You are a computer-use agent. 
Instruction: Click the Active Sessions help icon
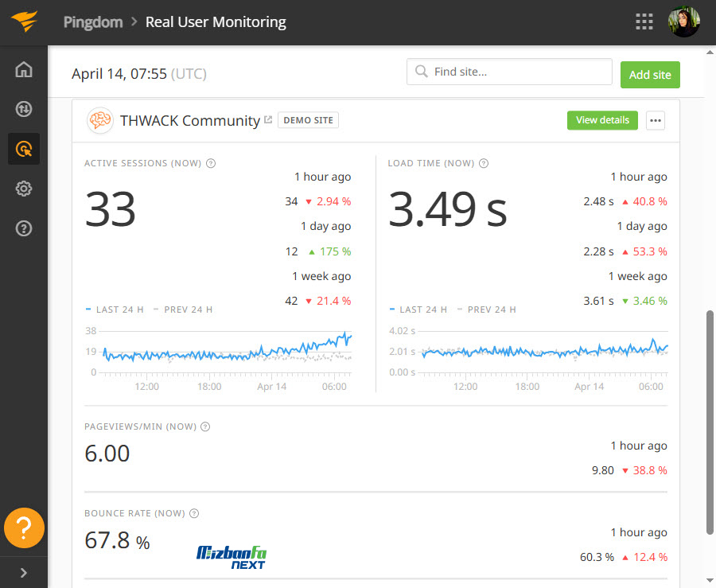(x=211, y=163)
